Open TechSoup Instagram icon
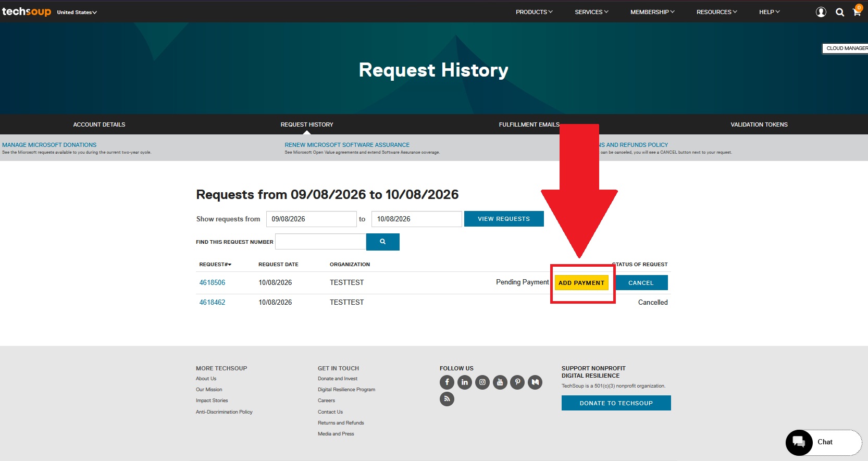Image resolution: width=868 pixels, height=461 pixels. tap(482, 382)
